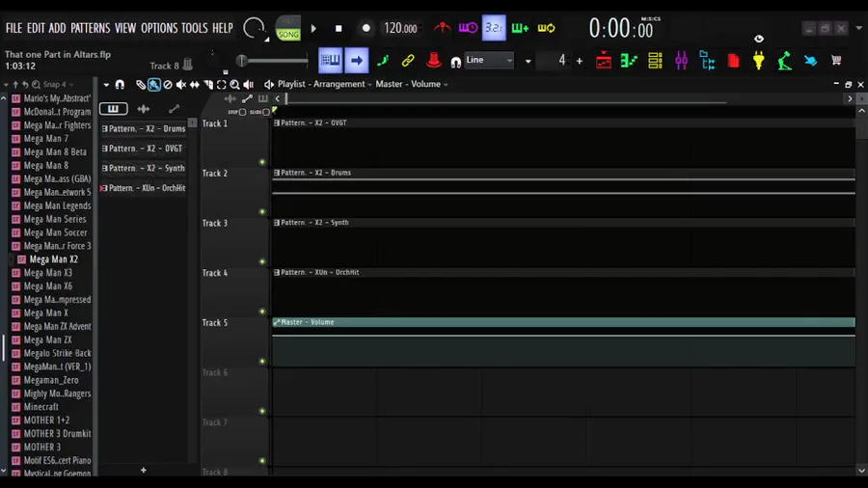This screenshot has height=488, width=868.
Task: Open the Browser view icon
Action: 707,61
